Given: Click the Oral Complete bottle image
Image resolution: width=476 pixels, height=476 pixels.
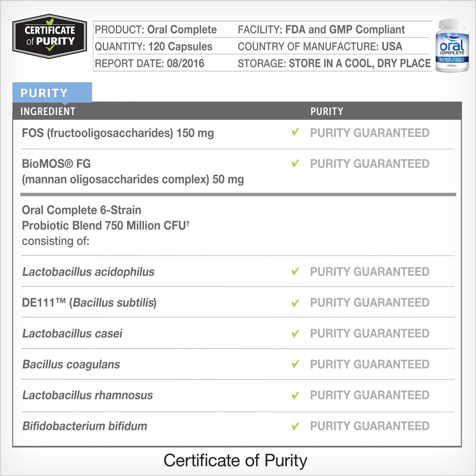Looking at the screenshot, I should click(x=452, y=46).
